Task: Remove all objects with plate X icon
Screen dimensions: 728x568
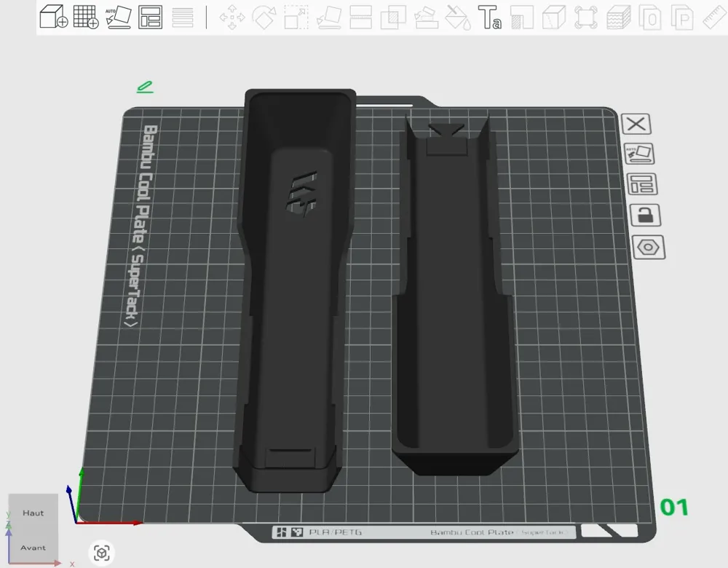Action: [x=636, y=124]
